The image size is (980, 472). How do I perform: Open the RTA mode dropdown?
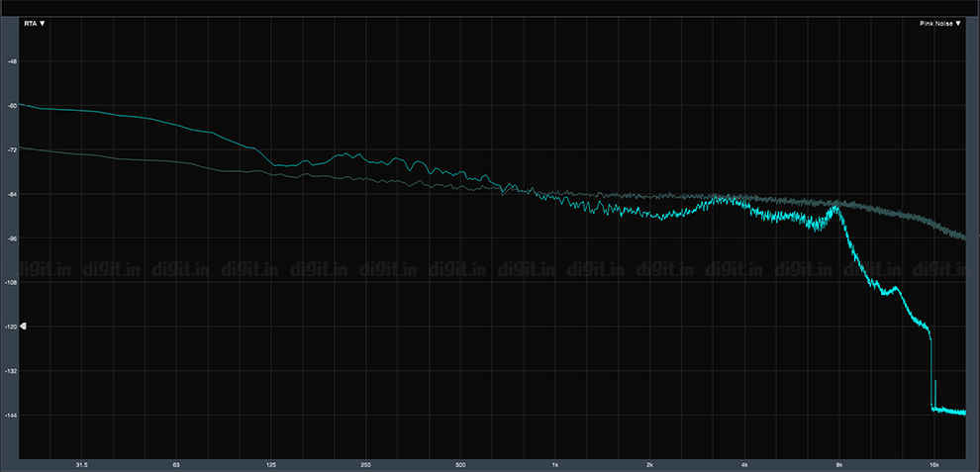tap(35, 23)
